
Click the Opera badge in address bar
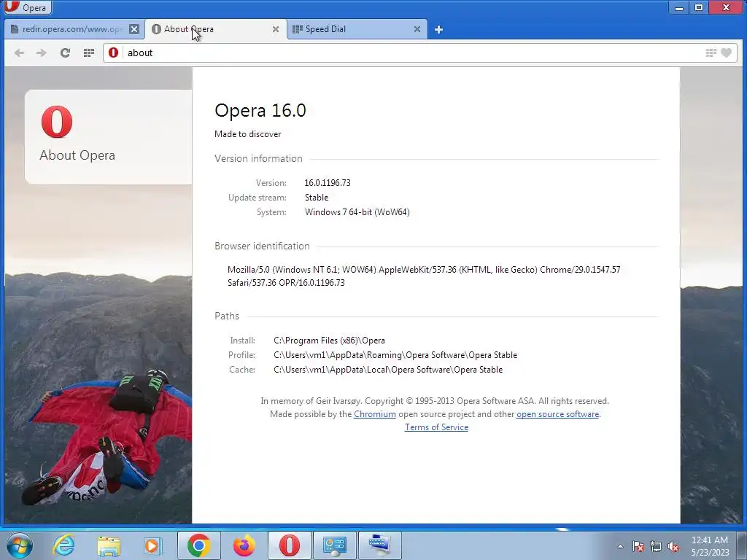[113, 52]
